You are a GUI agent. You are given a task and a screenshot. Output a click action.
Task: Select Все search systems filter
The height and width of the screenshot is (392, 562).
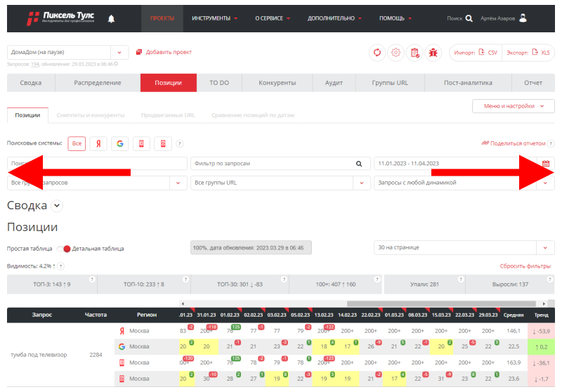coord(77,144)
